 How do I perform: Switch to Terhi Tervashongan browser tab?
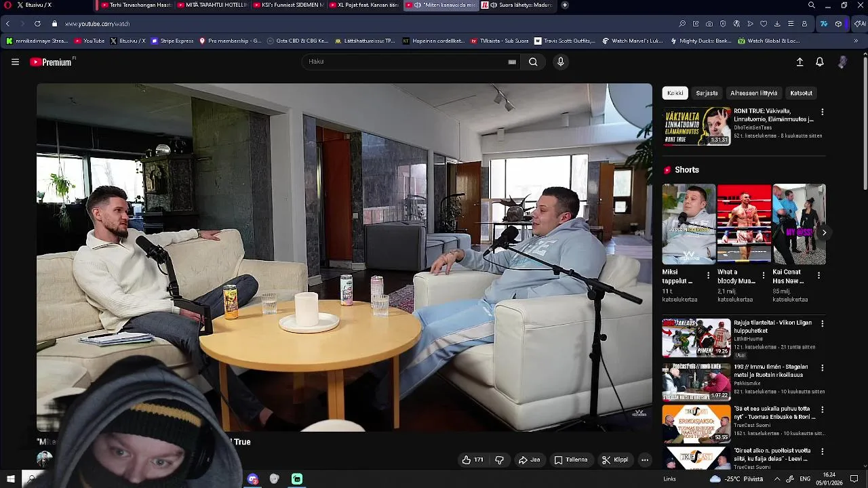tap(136, 5)
